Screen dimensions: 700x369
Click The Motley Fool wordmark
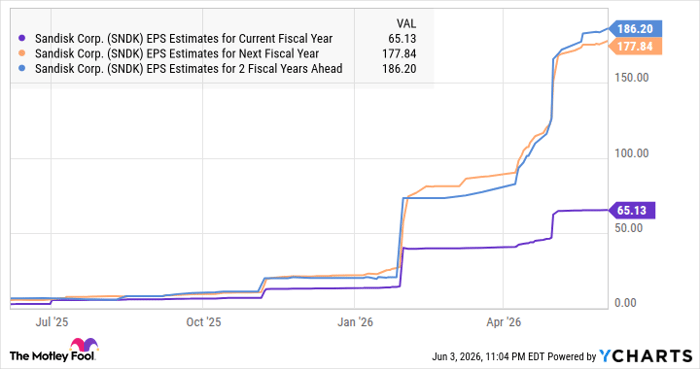52,356
